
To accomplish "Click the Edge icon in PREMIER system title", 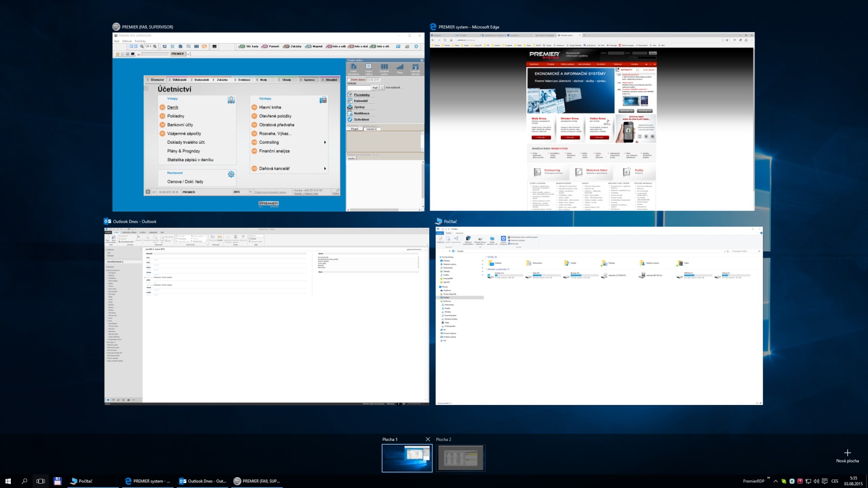I will [433, 27].
